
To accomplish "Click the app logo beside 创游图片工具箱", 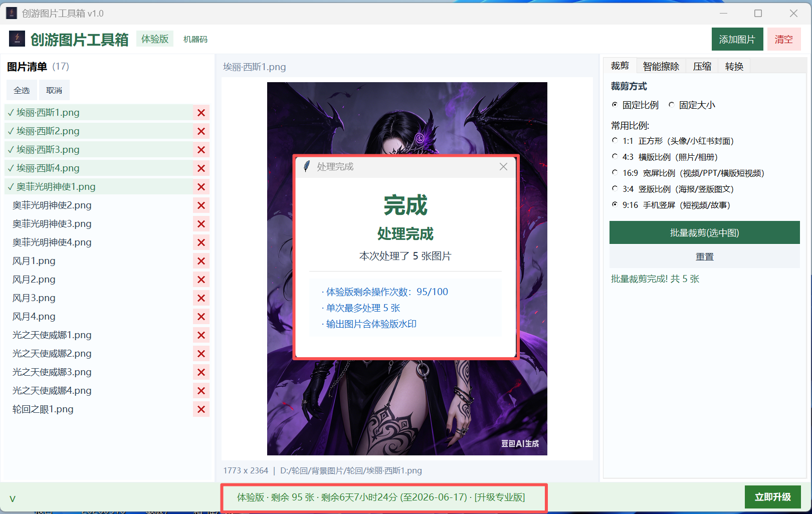I will 17,39.
